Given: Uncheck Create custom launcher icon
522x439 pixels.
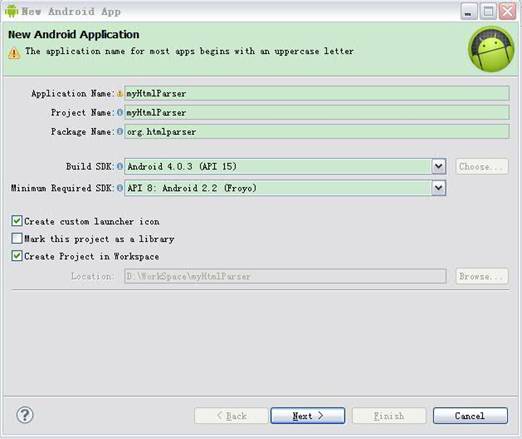Looking at the screenshot, I should (x=17, y=221).
